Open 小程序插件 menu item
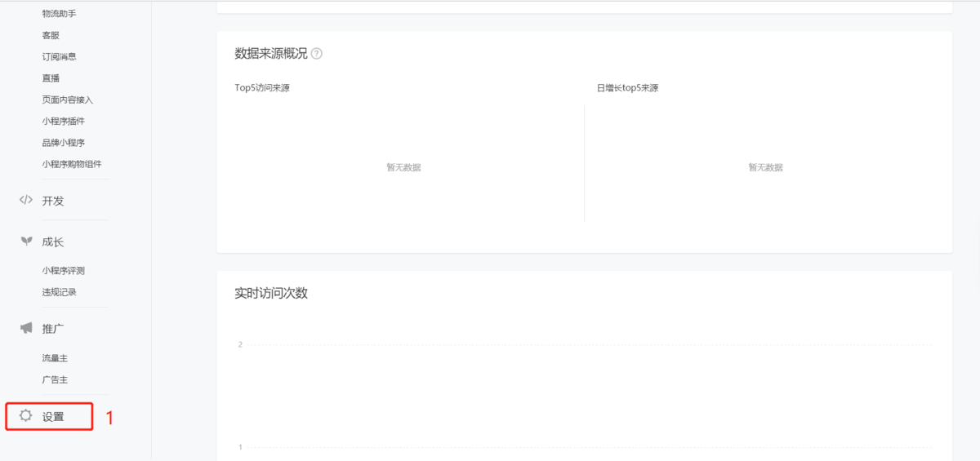 point(63,121)
